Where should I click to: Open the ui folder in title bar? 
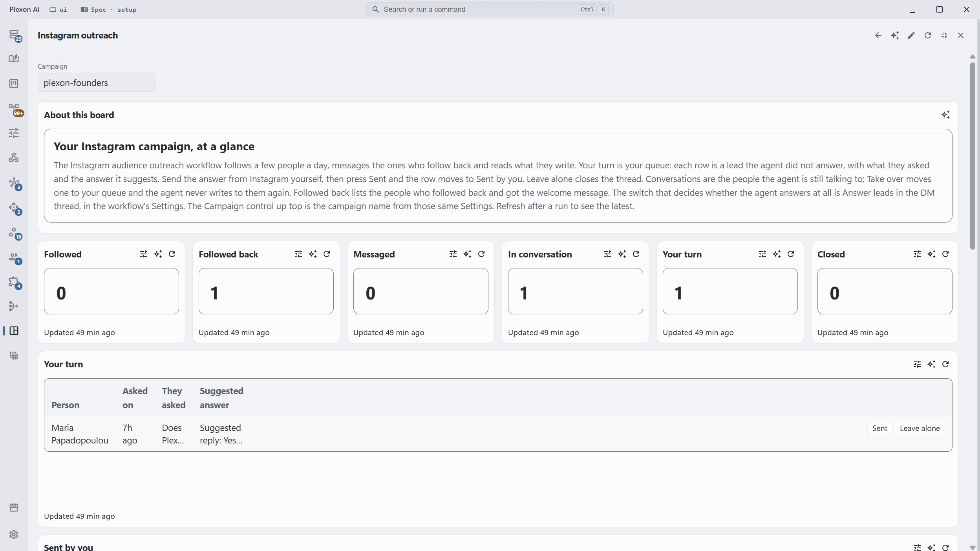58,9
